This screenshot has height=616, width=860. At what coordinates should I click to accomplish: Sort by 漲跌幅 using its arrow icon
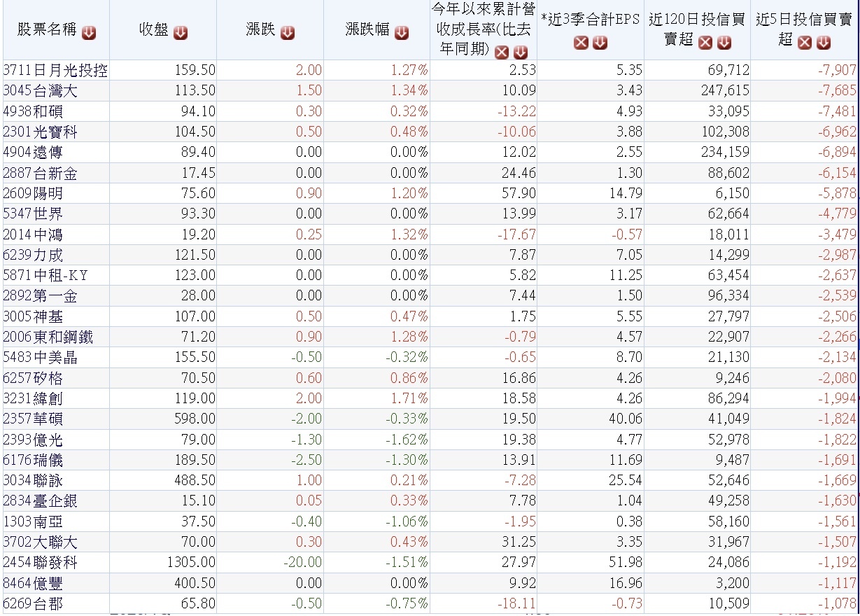(401, 32)
